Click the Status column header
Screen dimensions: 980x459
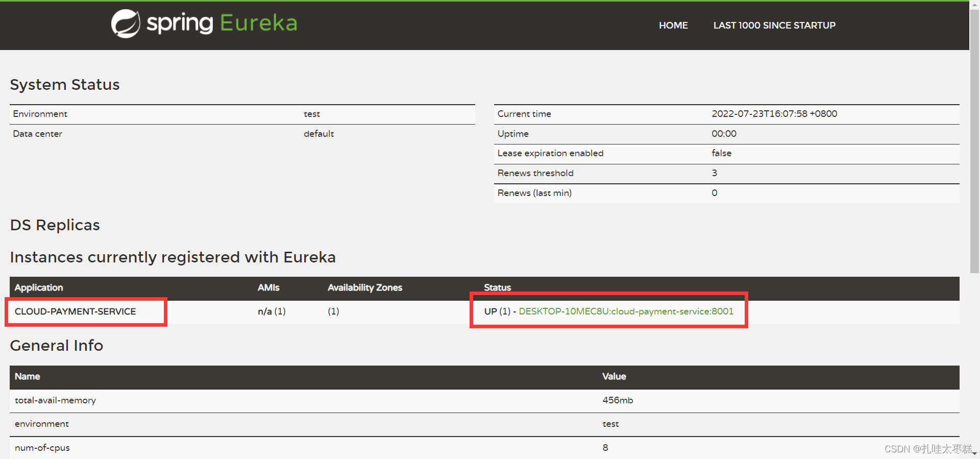[x=498, y=288]
